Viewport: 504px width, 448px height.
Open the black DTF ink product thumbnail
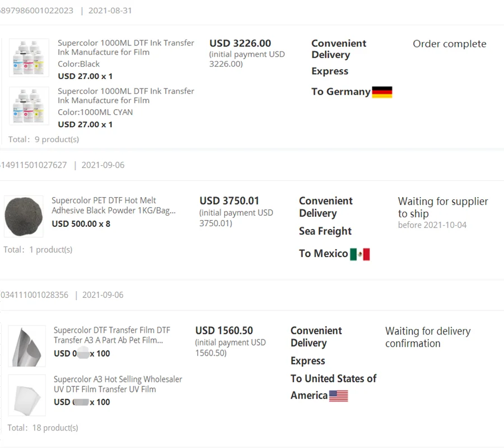click(x=29, y=58)
